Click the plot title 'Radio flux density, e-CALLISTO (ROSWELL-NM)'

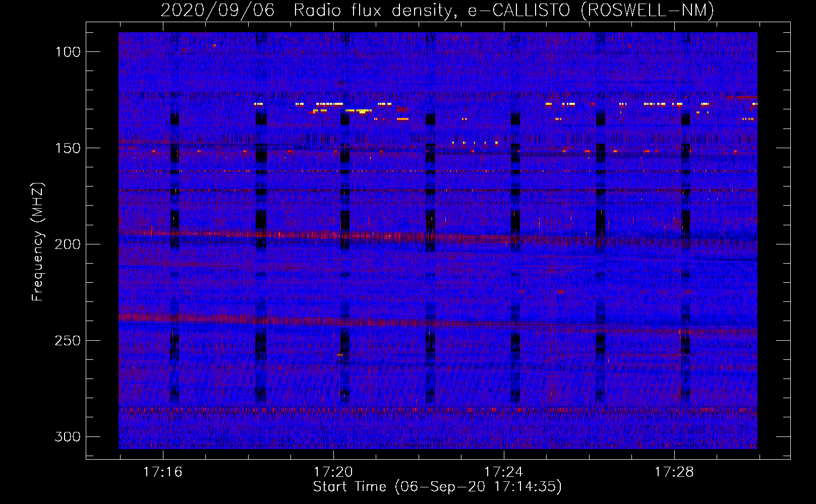tap(504, 10)
